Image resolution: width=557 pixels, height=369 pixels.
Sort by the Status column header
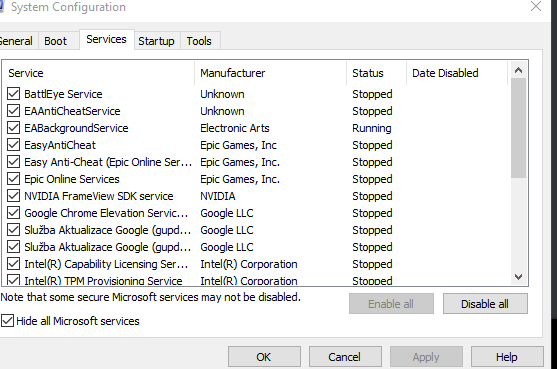pyautogui.click(x=377, y=73)
